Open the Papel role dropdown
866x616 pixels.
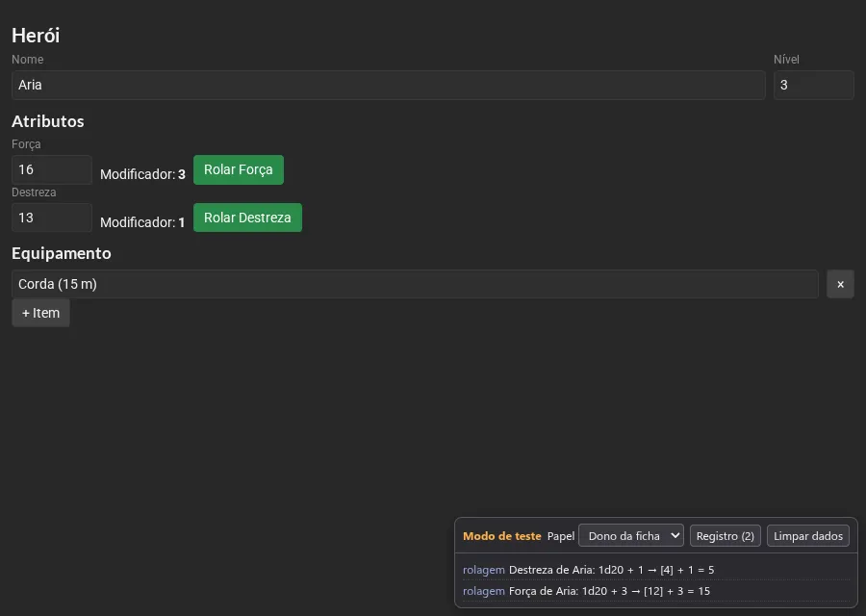(630, 535)
